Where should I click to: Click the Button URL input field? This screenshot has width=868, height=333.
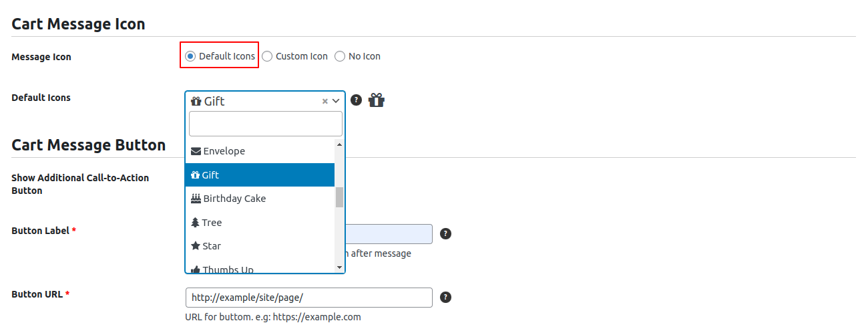point(308,298)
